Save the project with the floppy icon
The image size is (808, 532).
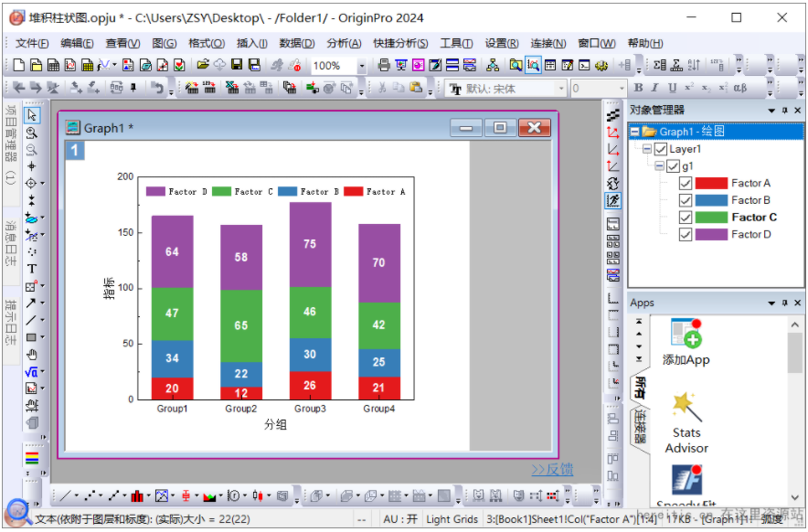237,65
